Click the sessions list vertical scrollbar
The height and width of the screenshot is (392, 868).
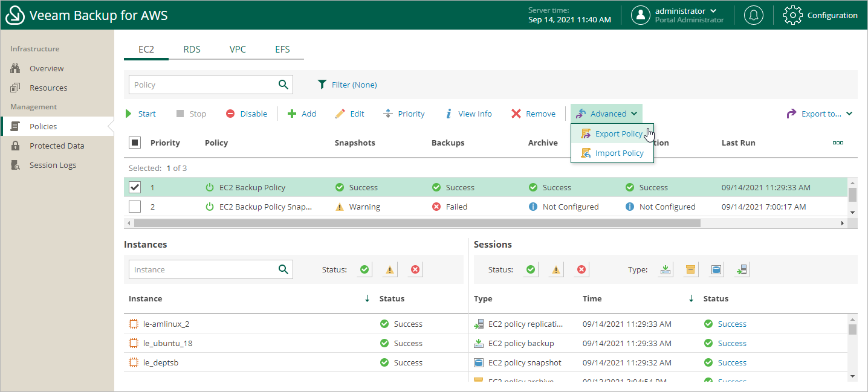(x=852, y=329)
